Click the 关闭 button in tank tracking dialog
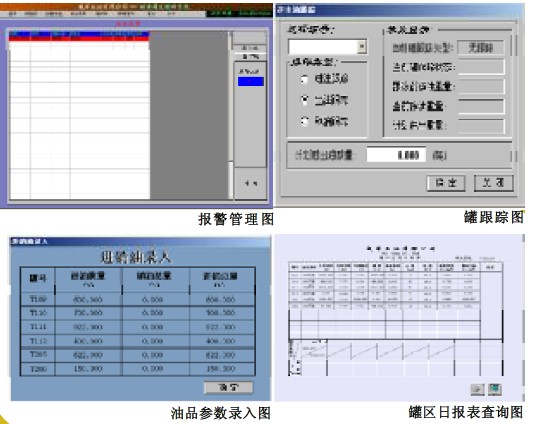 tap(494, 183)
